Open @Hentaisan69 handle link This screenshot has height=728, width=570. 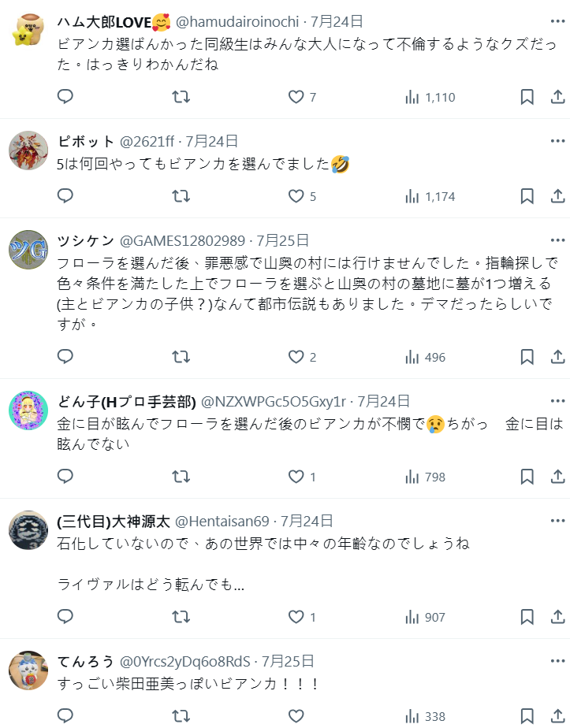(x=222, y=521)
